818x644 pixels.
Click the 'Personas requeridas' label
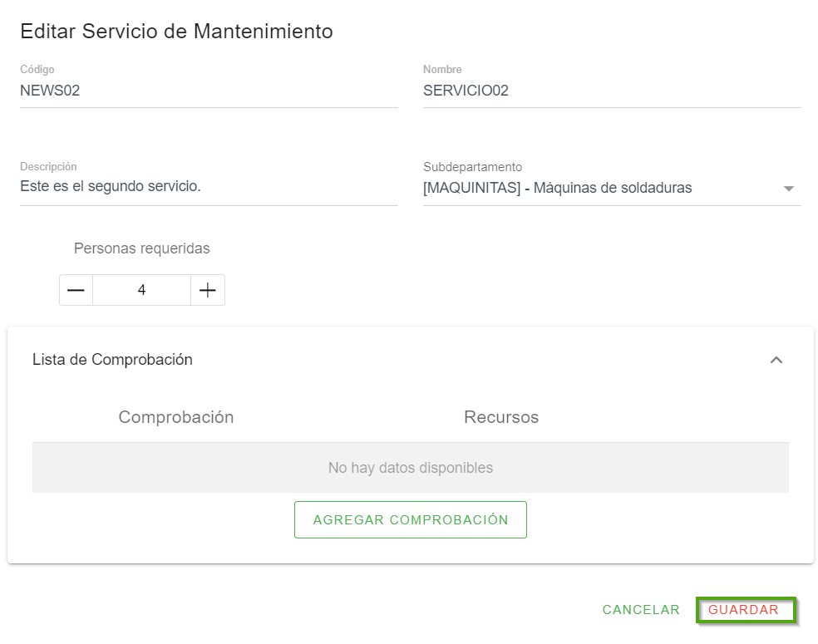pos(141,248)
